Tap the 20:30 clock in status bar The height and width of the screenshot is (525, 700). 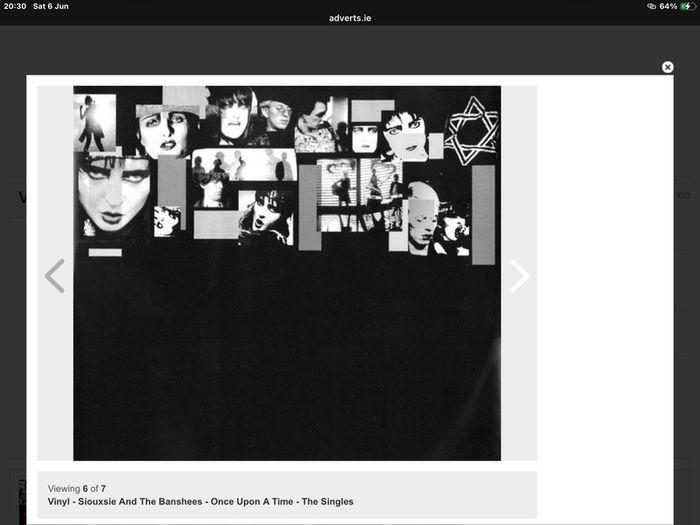[15, 6]
